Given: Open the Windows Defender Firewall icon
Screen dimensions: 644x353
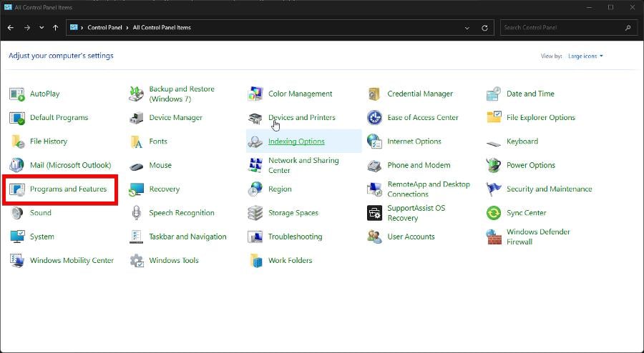Looking at the screenshot, I should click(x=493, y=237).
